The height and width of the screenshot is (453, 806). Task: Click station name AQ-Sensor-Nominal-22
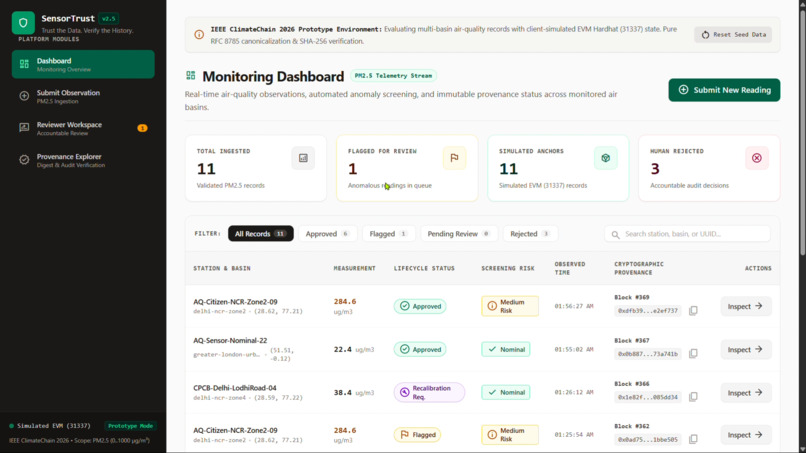coord(230,340)
